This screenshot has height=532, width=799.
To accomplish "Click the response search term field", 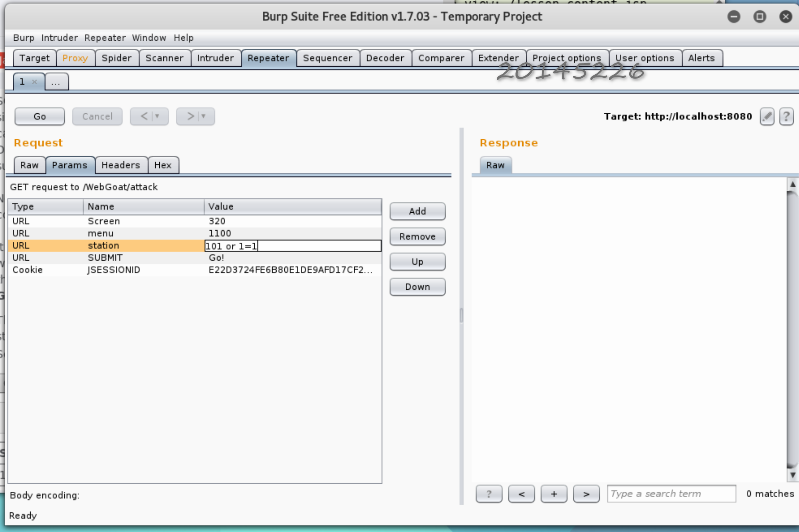I will (x=671, y=494).
